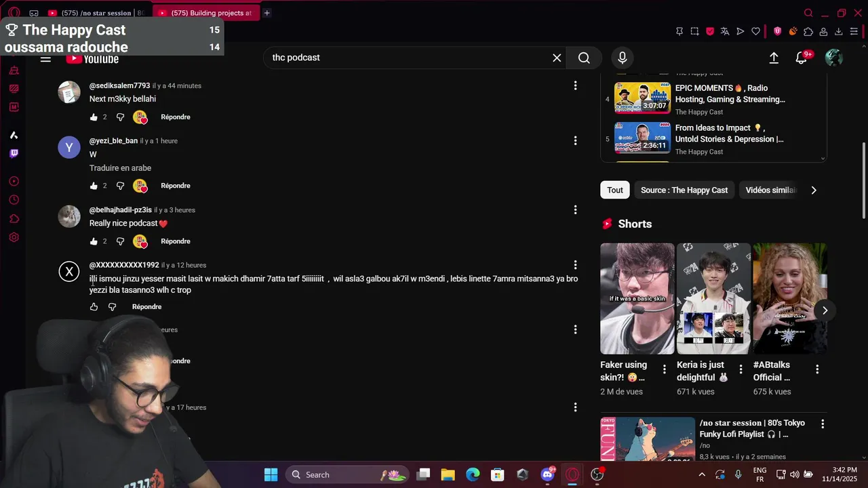Open OBS Studio from the taskbar
The image size is (868, 488).
click(x=597, y=474)
